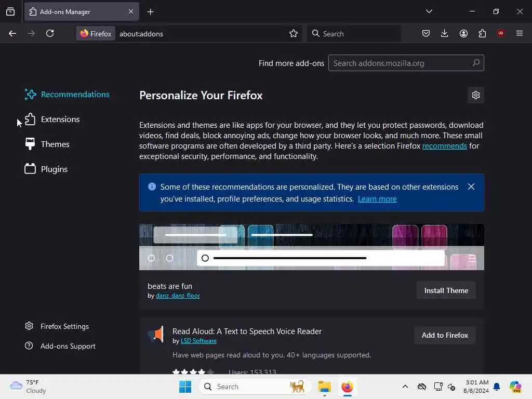
Task: Open a new tab with plus button
Action: pyautogui.click(x=150, y=12)
